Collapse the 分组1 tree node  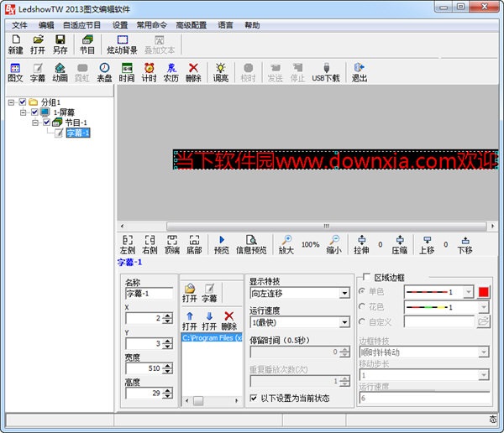[11, 102]
